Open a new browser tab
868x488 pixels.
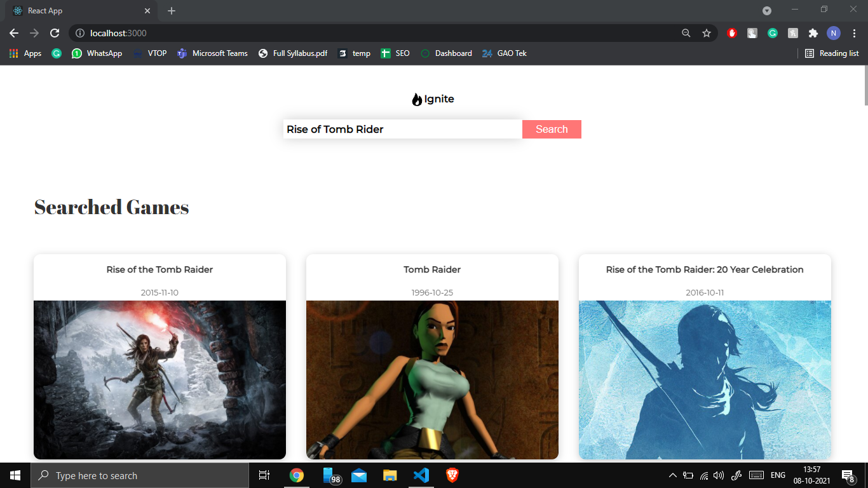coord(172,11)
